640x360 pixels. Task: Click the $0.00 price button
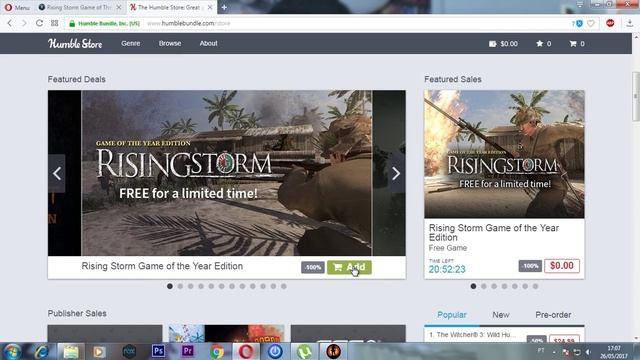click(x=562, y=266)
